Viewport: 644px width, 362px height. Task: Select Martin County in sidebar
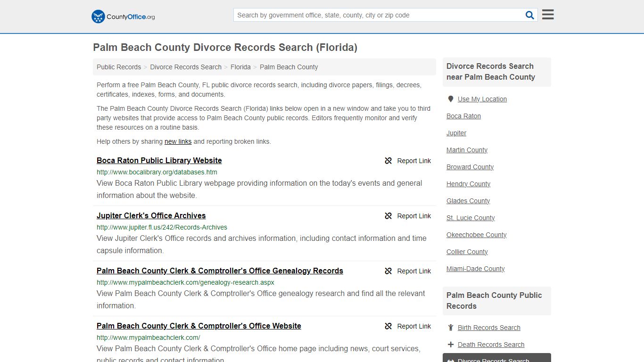tap(467, 150)
